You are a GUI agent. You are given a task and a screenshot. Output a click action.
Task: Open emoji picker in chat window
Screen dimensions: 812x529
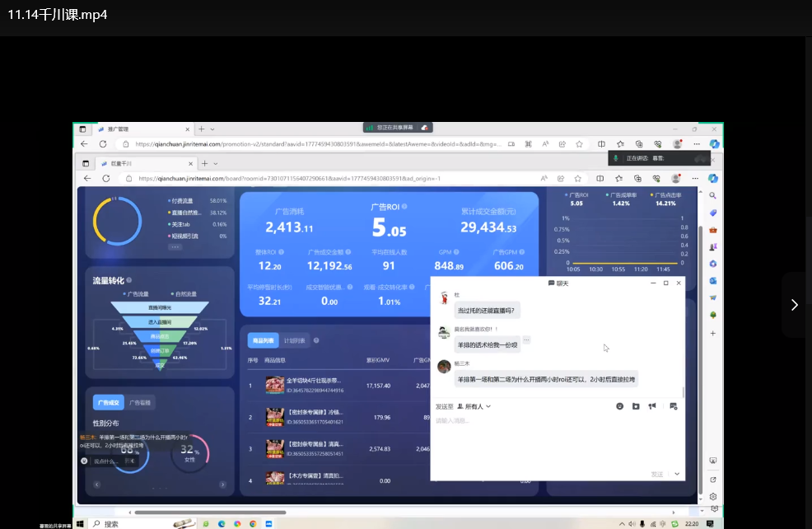point(620,406)
